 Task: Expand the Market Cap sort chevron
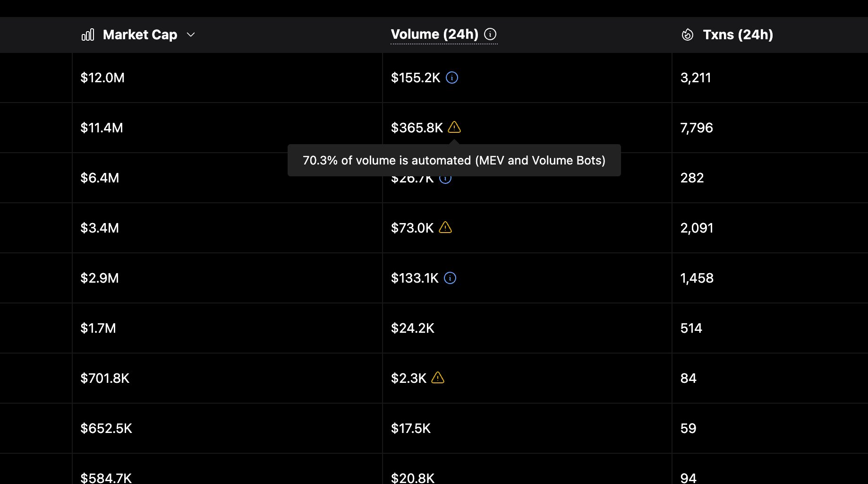point(191,35)
